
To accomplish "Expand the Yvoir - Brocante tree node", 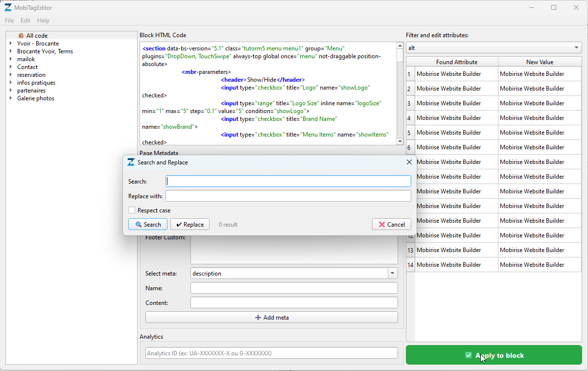I will point(11,44).
